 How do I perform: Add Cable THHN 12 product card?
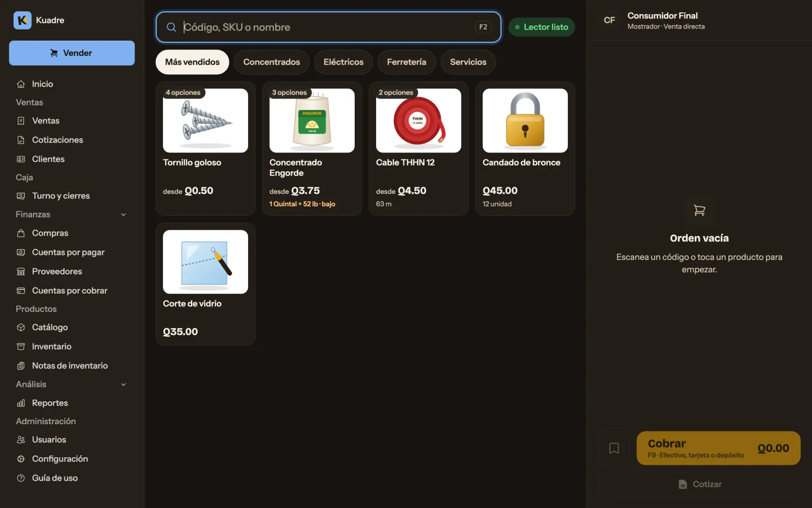[x=419, y=148]
